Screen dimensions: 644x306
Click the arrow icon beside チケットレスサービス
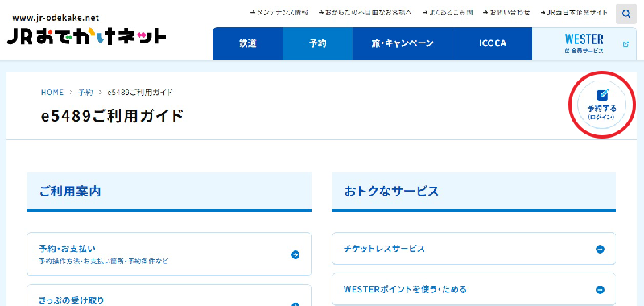click(x=600, y=249)
